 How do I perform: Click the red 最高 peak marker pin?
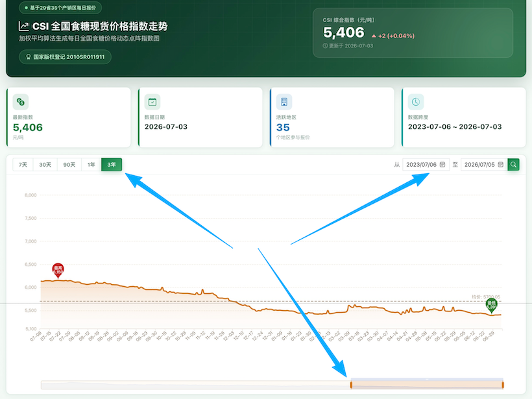58,270
